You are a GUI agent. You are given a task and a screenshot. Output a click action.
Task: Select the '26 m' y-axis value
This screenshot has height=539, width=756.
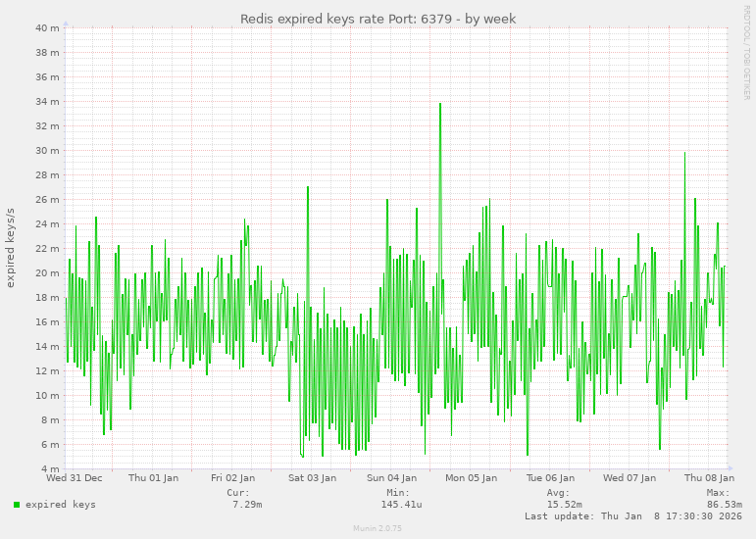tap(47, 199)
